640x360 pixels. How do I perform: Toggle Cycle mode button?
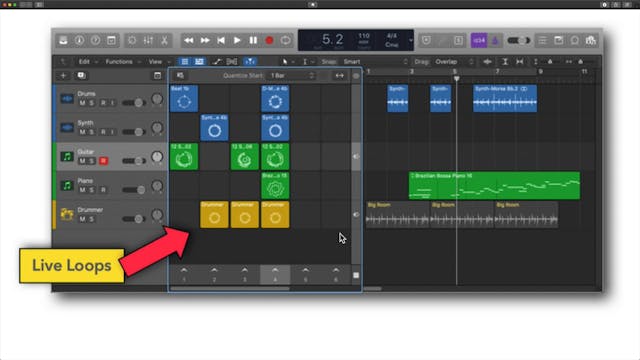pos(285,40)
